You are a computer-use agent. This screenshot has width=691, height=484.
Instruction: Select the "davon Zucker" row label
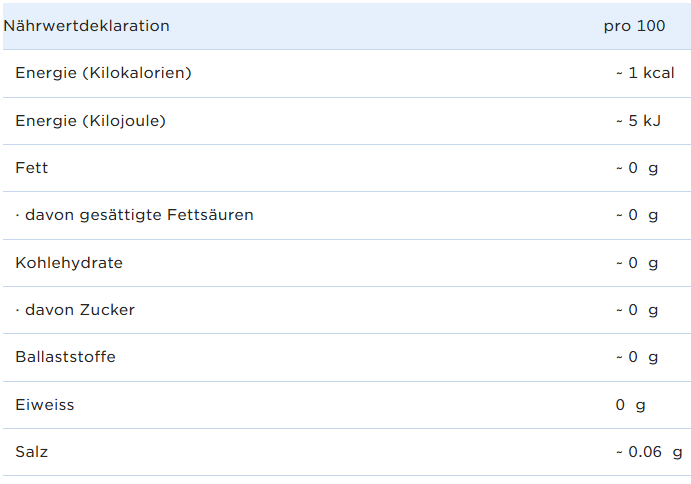tap(75, 310)
